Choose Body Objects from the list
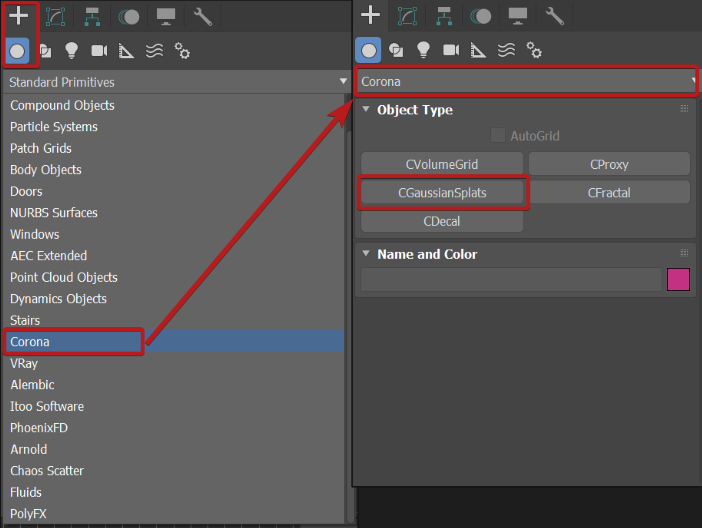This screenshot has width=702, height=528. click(174, 170)
